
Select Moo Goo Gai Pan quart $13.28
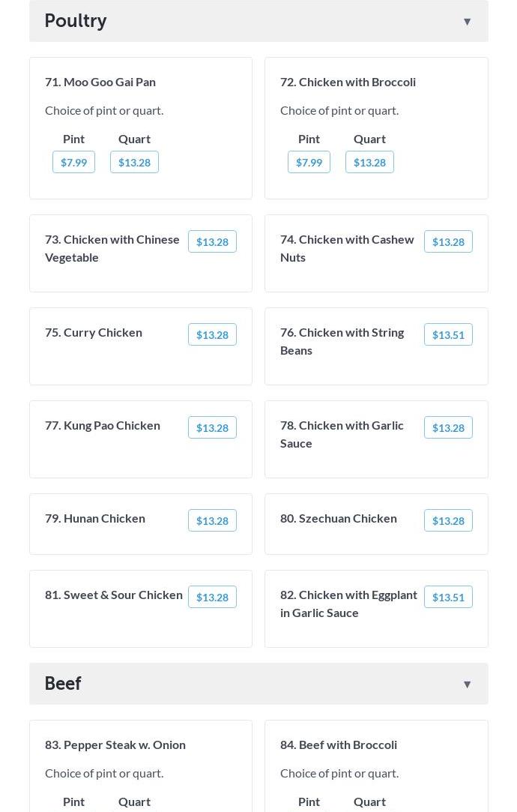[134, 162]
